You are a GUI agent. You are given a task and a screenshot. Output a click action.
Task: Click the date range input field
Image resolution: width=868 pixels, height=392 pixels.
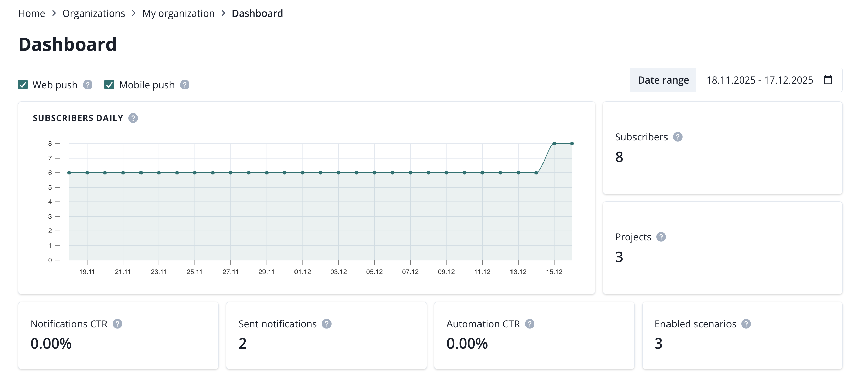pos(759,80)
